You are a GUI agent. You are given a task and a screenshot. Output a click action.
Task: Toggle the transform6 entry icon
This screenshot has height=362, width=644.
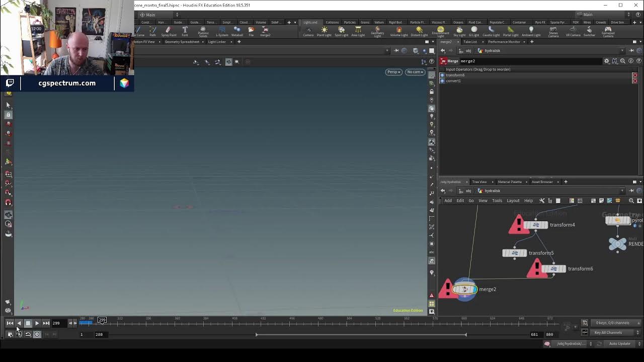coord(442,75)
